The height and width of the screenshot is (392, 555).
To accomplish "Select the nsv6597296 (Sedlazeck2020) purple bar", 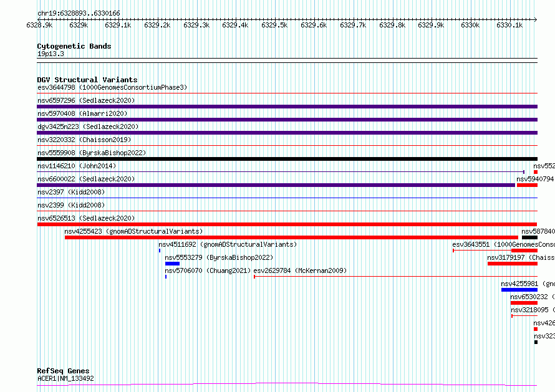I will click(287, 107).
